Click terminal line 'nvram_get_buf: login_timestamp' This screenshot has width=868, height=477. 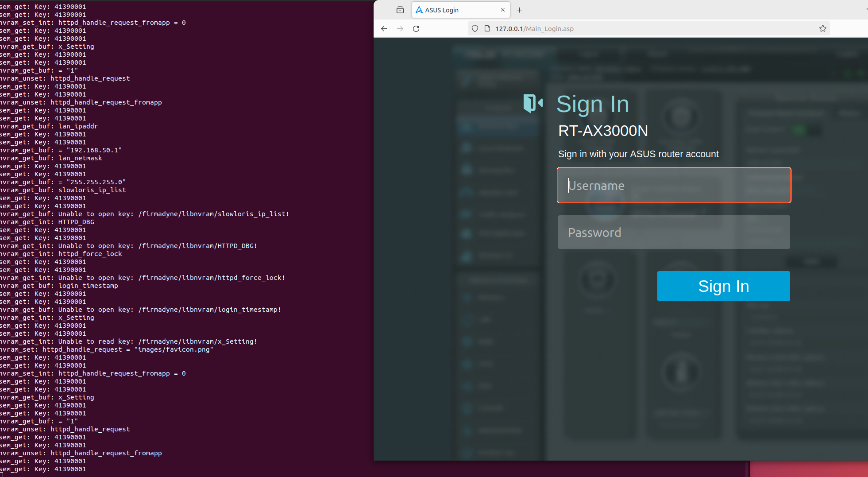tap(59, 286)
